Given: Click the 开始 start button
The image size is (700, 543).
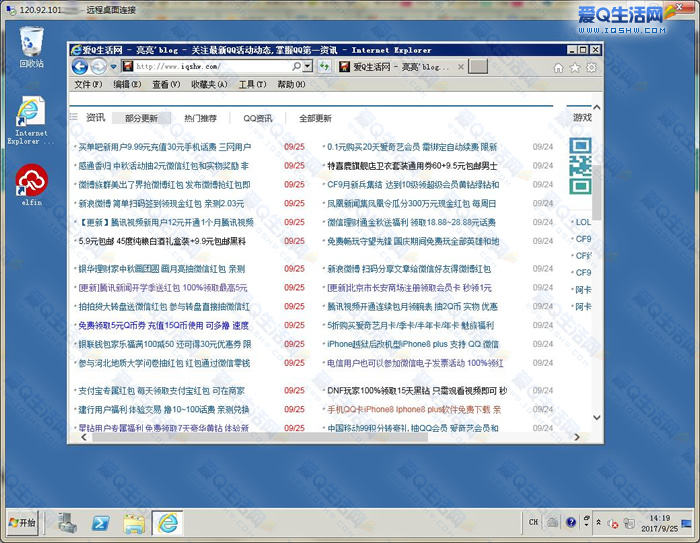Looking at the screenshot, I should click(23, 522).
